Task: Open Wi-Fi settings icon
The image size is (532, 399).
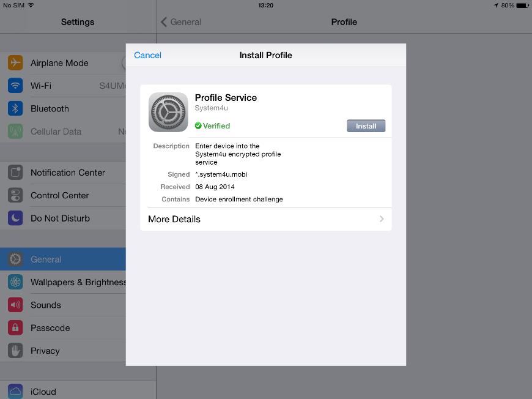Action: point(15,86)
